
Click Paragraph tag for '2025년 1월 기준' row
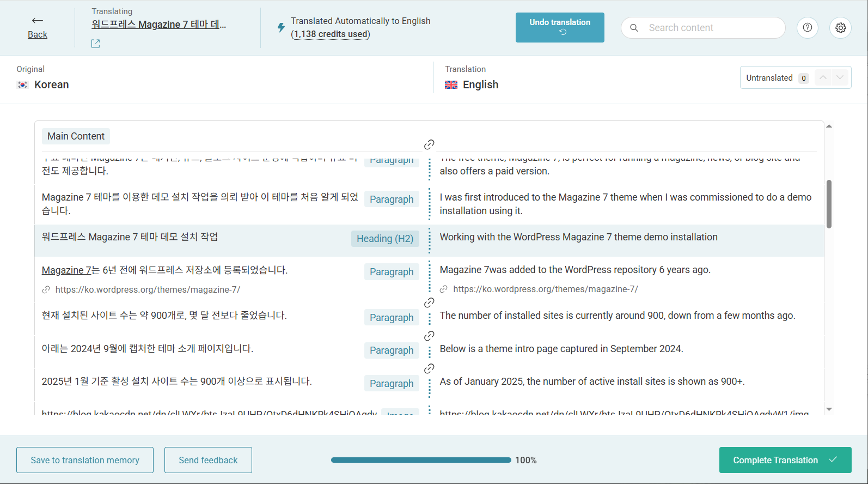point(392,384)
